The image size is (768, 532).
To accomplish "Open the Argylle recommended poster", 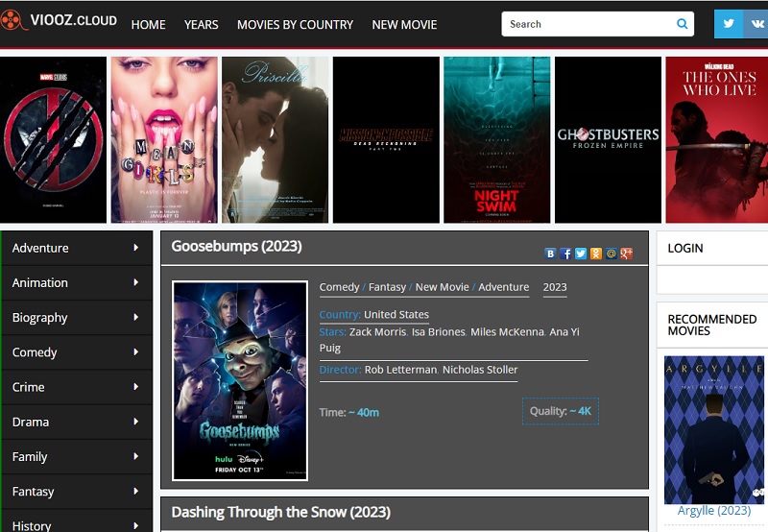I will coord(714,429).
